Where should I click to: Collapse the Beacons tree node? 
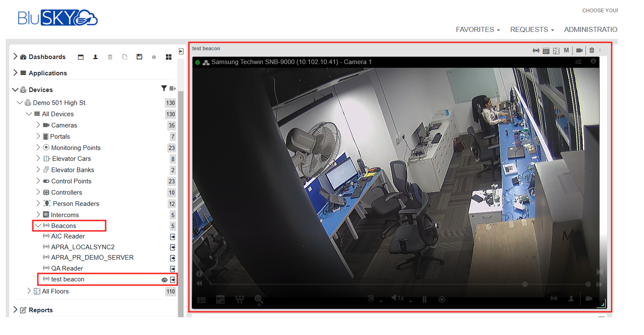38,226
